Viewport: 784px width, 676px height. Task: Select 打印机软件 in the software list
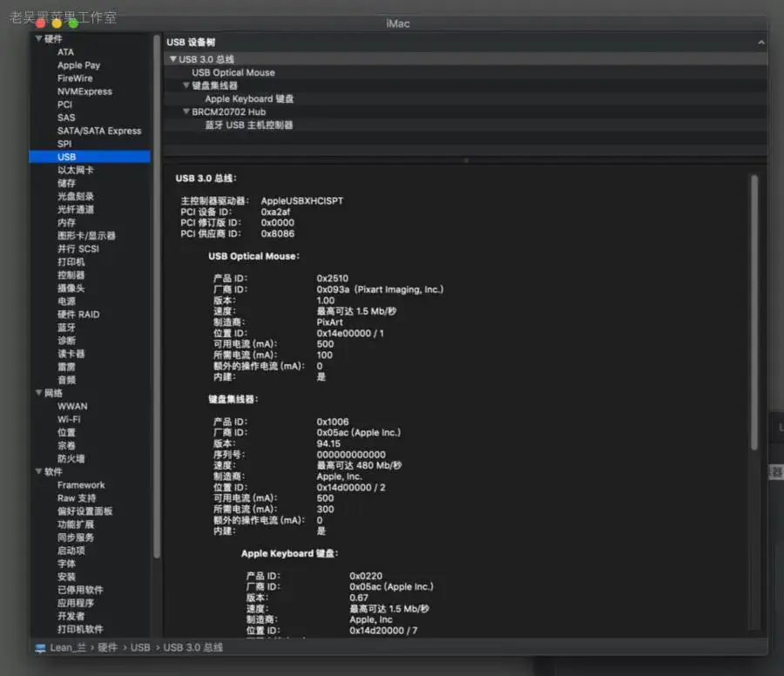[80, 629]
